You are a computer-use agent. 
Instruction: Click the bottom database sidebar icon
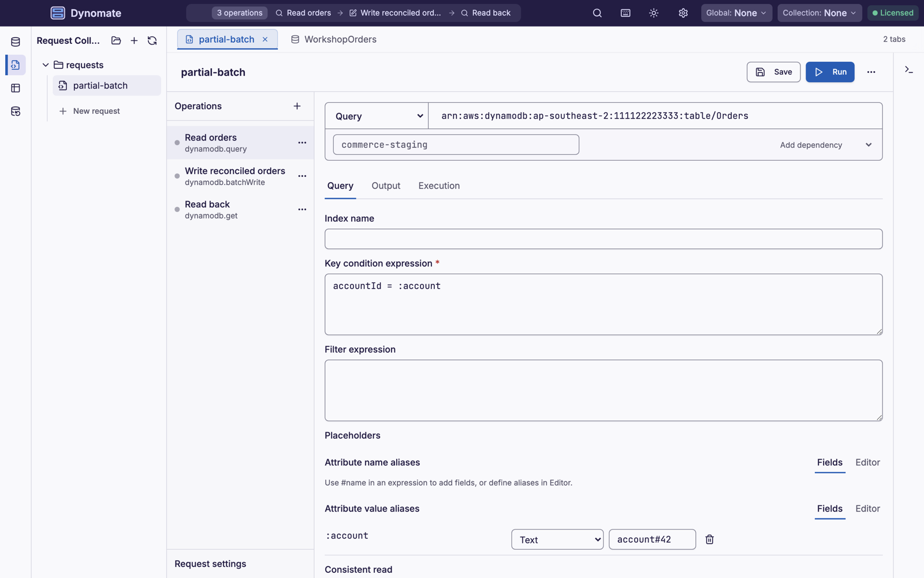16,111
